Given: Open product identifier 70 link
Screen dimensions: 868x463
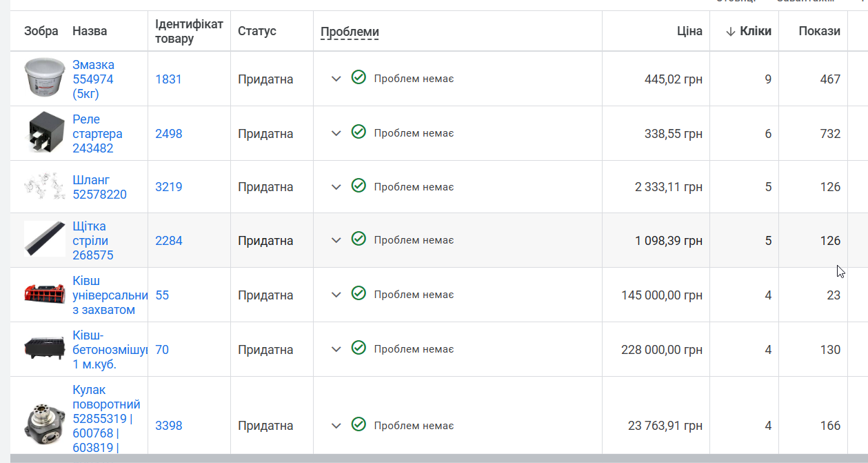Looking at the screenshot, I should tap(162, 349).
